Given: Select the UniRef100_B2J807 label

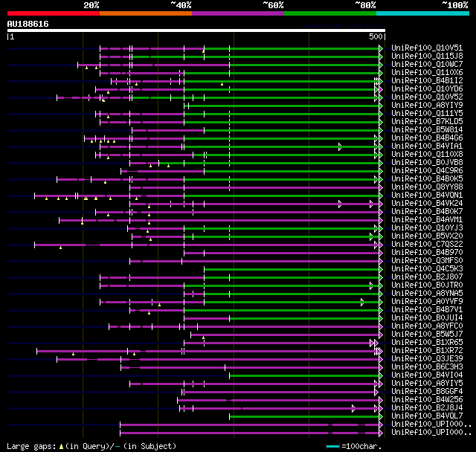Looking at the screenshot, I should click(x=427, y=277).
